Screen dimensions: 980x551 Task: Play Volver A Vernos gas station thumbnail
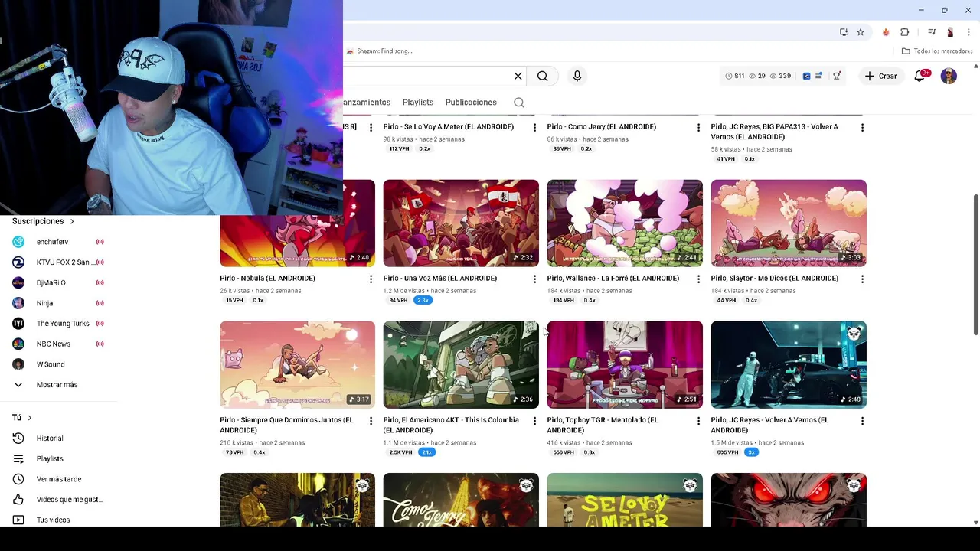tap(789, 365)
